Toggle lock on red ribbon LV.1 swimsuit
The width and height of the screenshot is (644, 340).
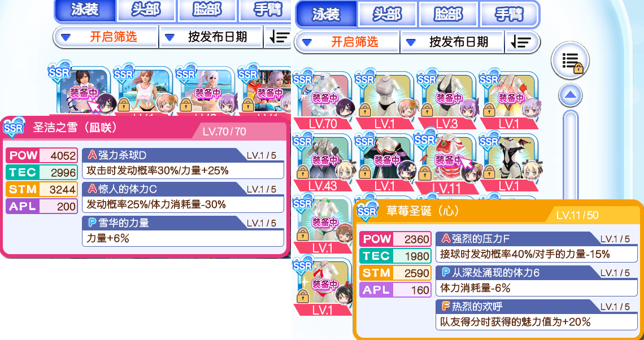(x=303, y=294)
